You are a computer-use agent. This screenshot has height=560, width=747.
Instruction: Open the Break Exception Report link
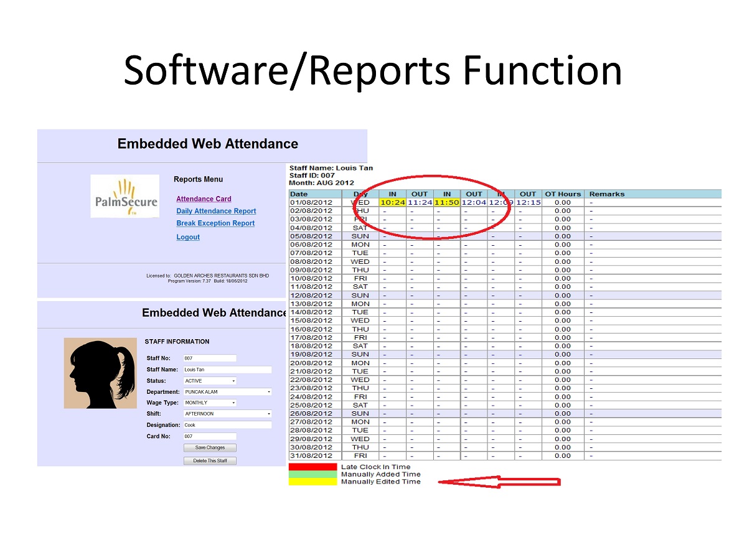click(x=215, y=223)
